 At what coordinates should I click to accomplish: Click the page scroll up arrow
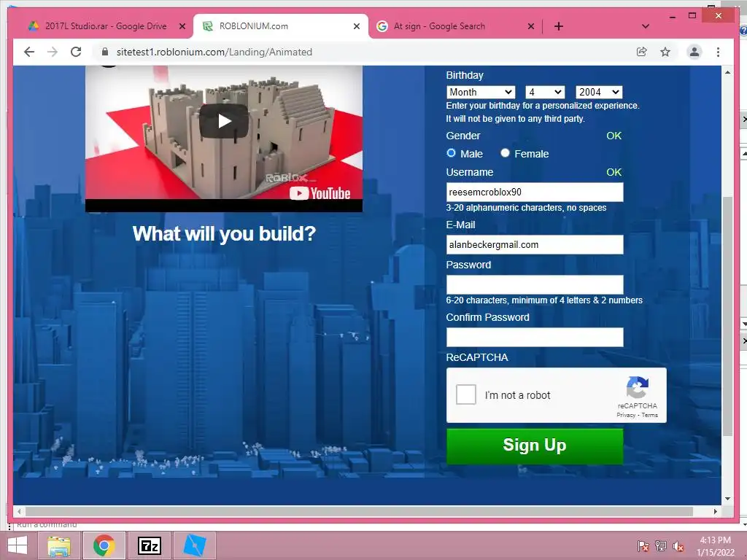click(x=727, y=72)
